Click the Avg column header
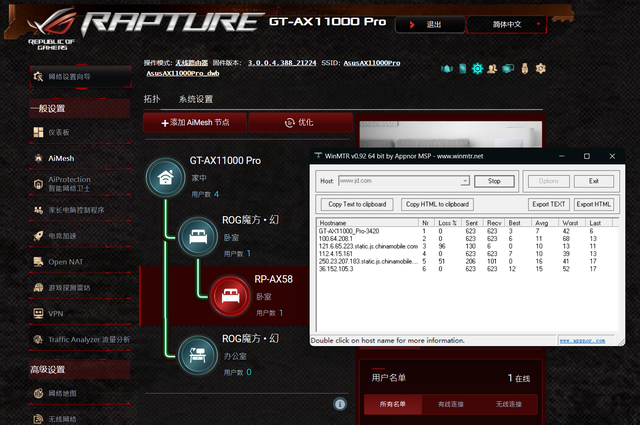Image resolution: width=640 pixels, height=425 pixels. click(x=544, y=223)
